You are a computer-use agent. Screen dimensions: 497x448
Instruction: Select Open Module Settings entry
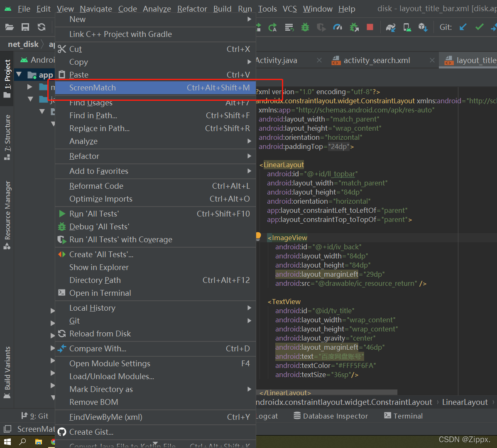(155, 363)
